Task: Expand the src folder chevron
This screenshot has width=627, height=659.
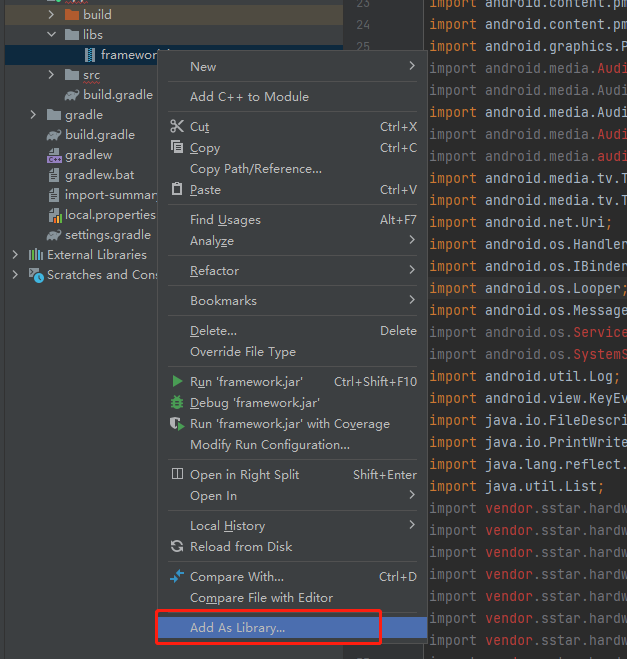Action: click(51, 75)
